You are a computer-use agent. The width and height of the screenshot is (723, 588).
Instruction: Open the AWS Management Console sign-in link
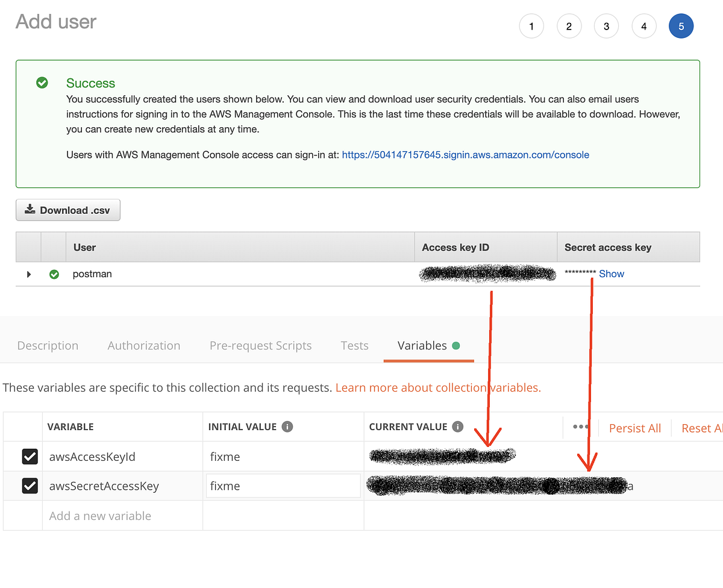pos(465,155)
